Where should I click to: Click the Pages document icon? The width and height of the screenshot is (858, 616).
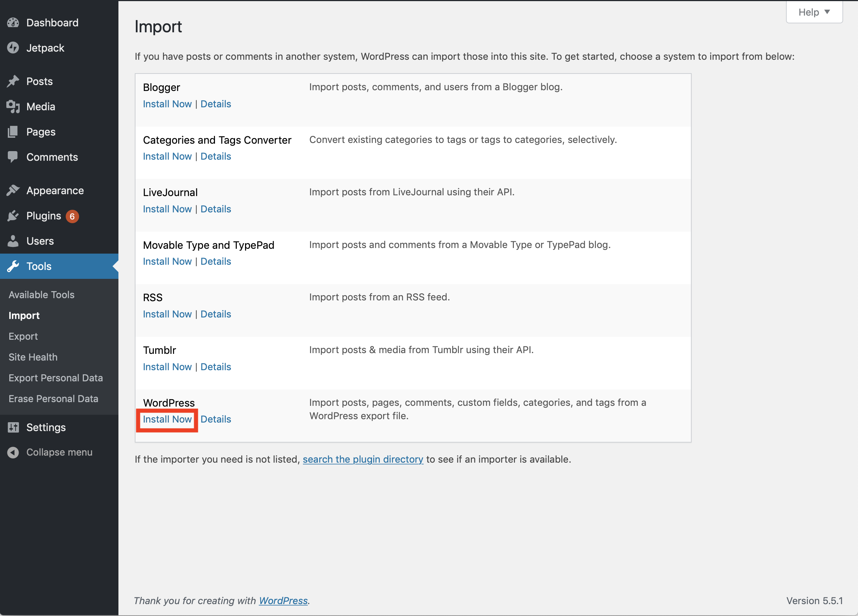tap(13, 132)
